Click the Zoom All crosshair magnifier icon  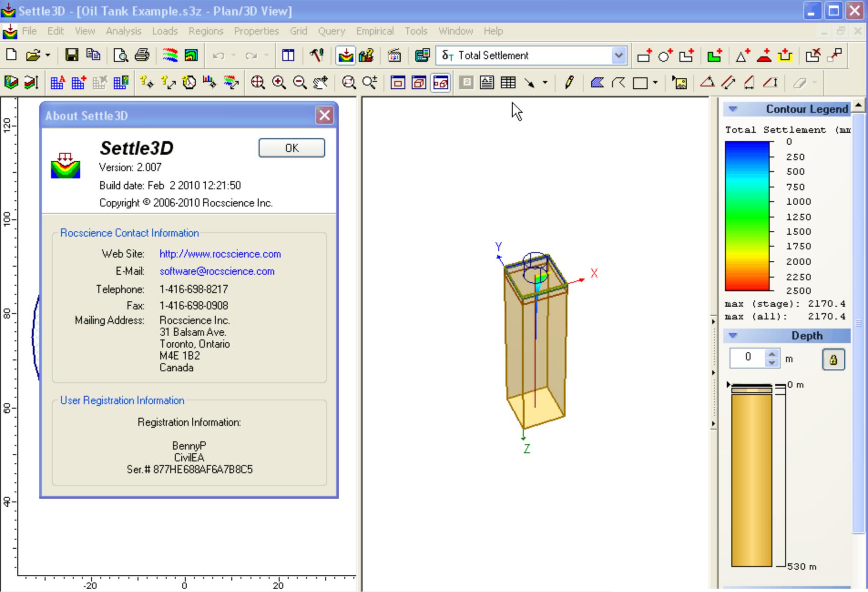258,83
